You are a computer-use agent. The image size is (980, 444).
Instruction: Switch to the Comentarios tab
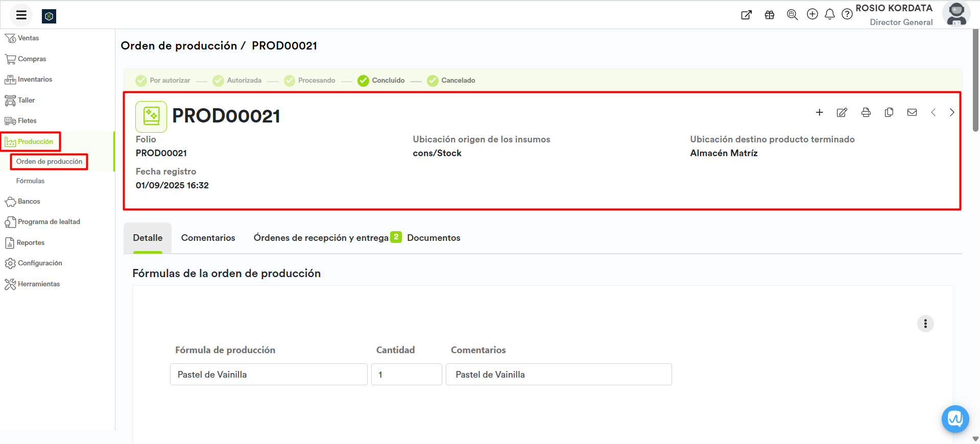[x=208, y=238]
